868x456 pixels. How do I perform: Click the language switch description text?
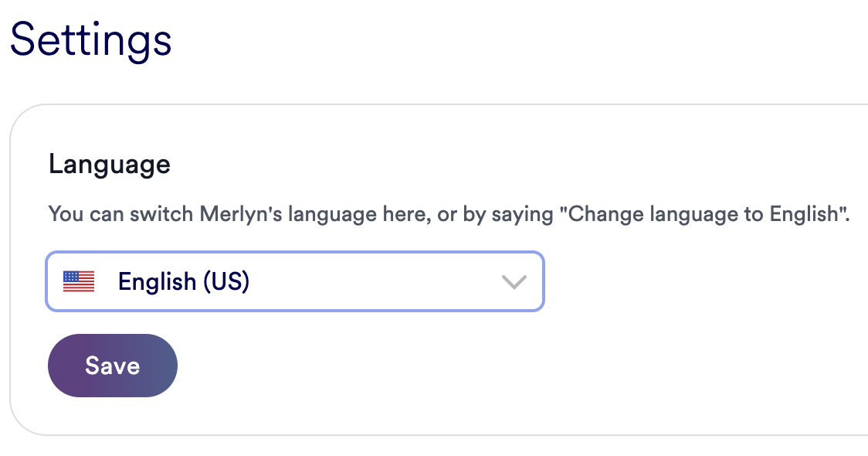tap(448, 214)
